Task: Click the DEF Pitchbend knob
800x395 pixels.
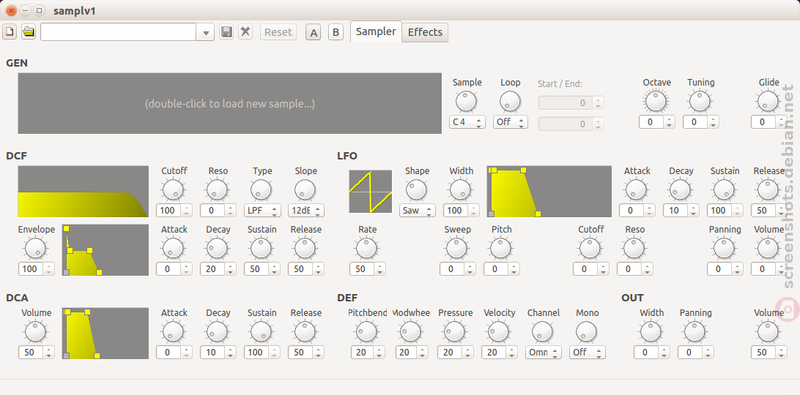Action: coord(367,332)
